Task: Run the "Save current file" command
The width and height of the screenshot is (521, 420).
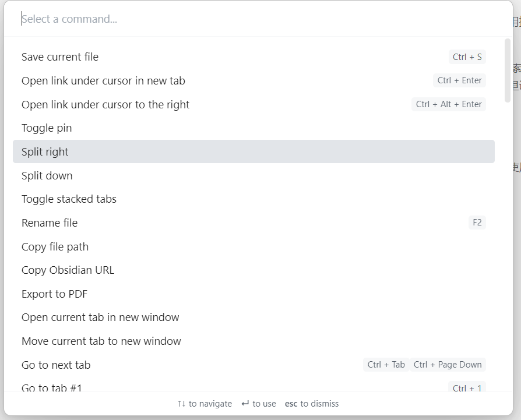Action: click(x=60, y=57)
